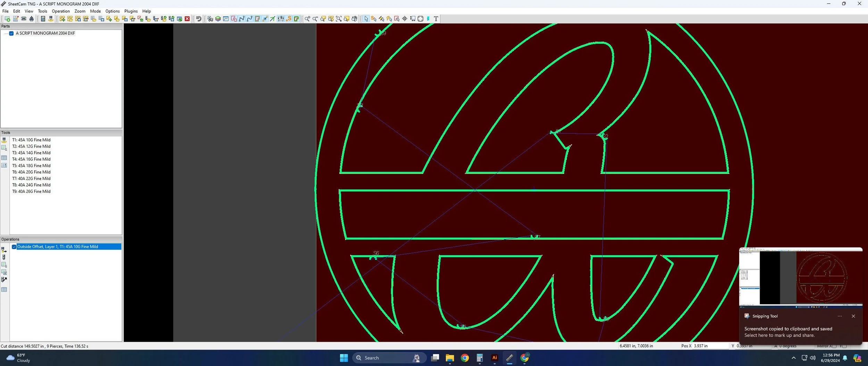Screen dimensions: 868x366
Task: Open the File menu
Action: 6,11
